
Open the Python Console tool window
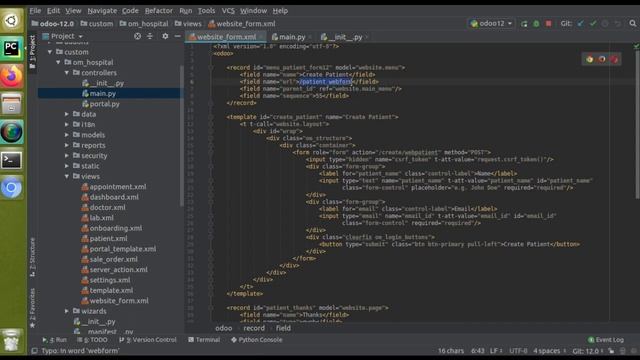click(x=256, y=340)
